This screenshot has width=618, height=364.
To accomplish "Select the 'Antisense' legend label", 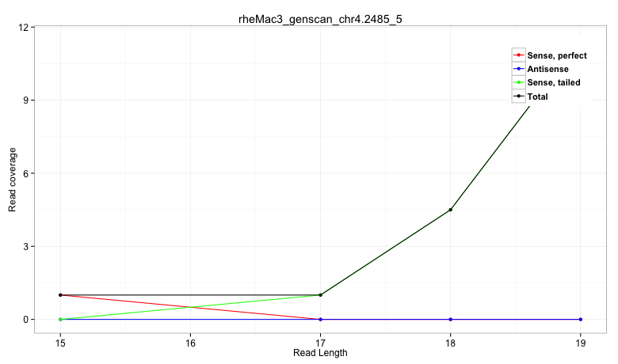I will (x=548, y=69).
